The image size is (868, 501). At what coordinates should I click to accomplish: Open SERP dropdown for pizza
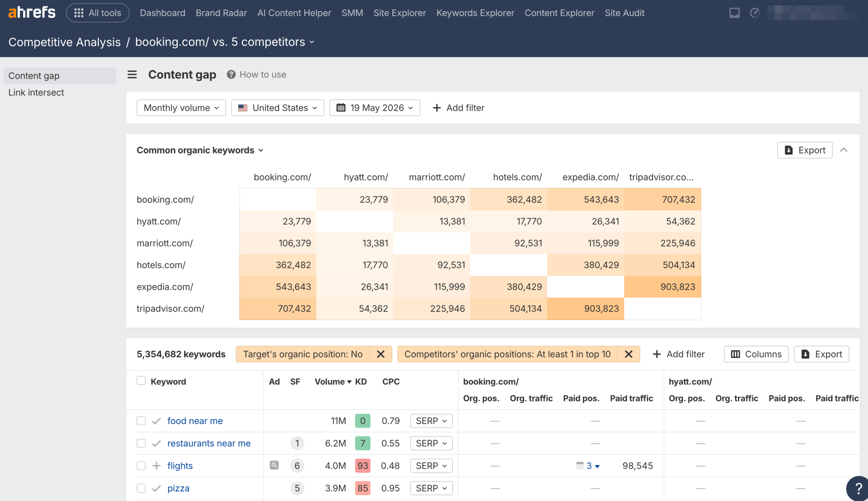431,488
